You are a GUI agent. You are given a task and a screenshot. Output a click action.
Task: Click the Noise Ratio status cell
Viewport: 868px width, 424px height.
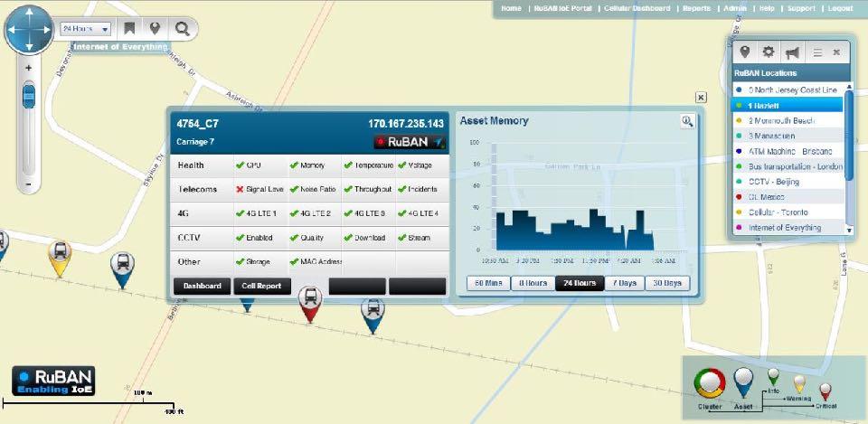(x=314, y=189)
